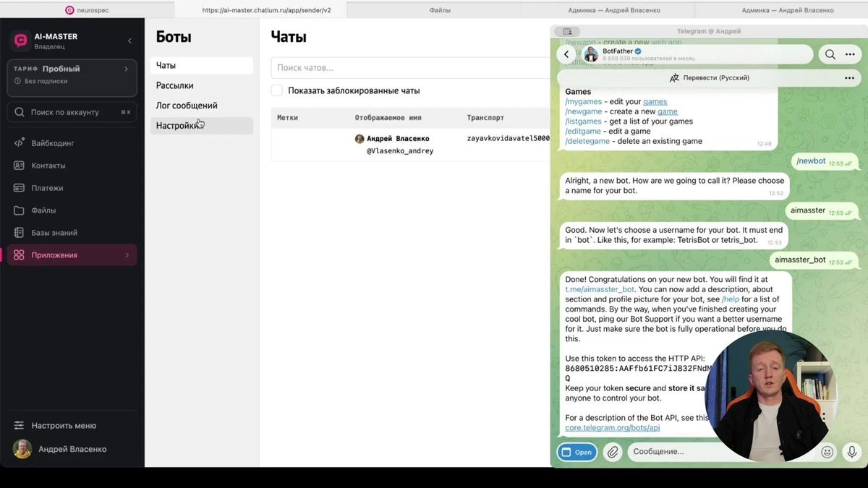Open the Вайбкодинг sidebar item
Image resolution: width=868 pixels, height=488 pixels.
(x=72, y=143)
